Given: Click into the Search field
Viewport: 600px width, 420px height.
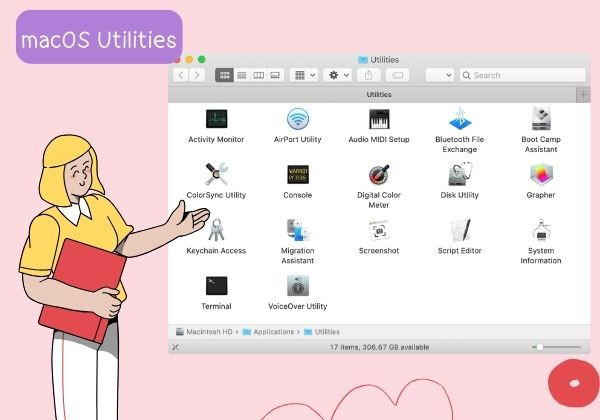Looking at the screenshot, I should tap(523, 75).
